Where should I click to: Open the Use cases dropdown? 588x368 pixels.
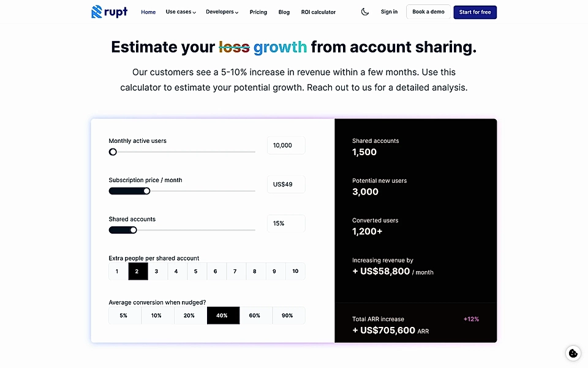180,12
